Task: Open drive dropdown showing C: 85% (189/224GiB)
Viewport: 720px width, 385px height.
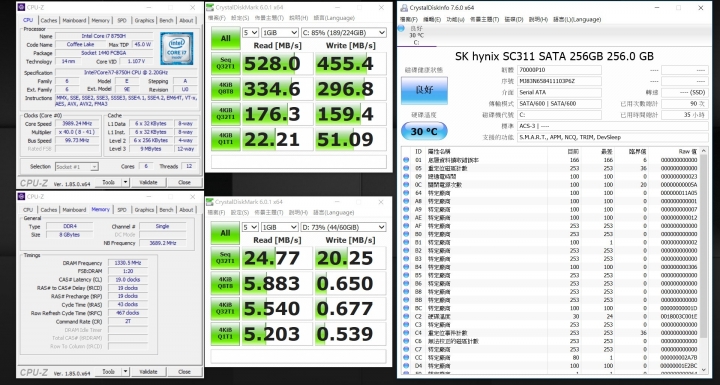Action: coord(343,33)
